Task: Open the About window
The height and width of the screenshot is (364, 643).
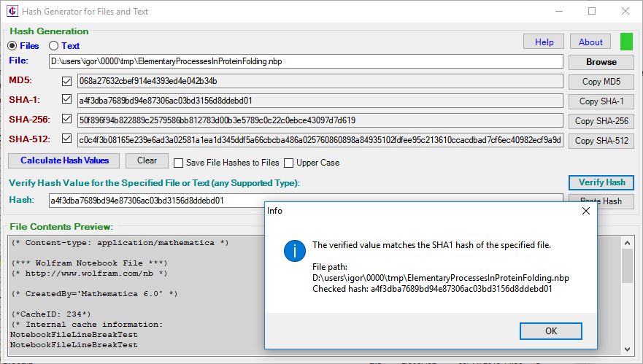Action: pos(590,42)
